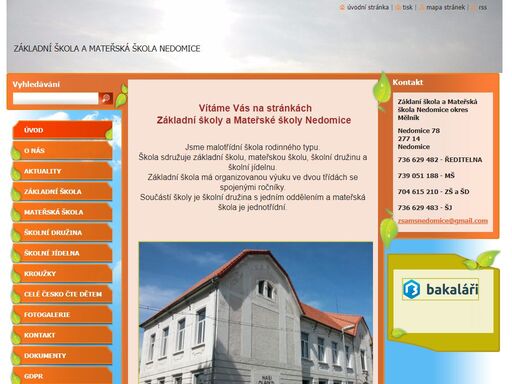Open the Bakaláři logo banner

click(x=440, y=289)
